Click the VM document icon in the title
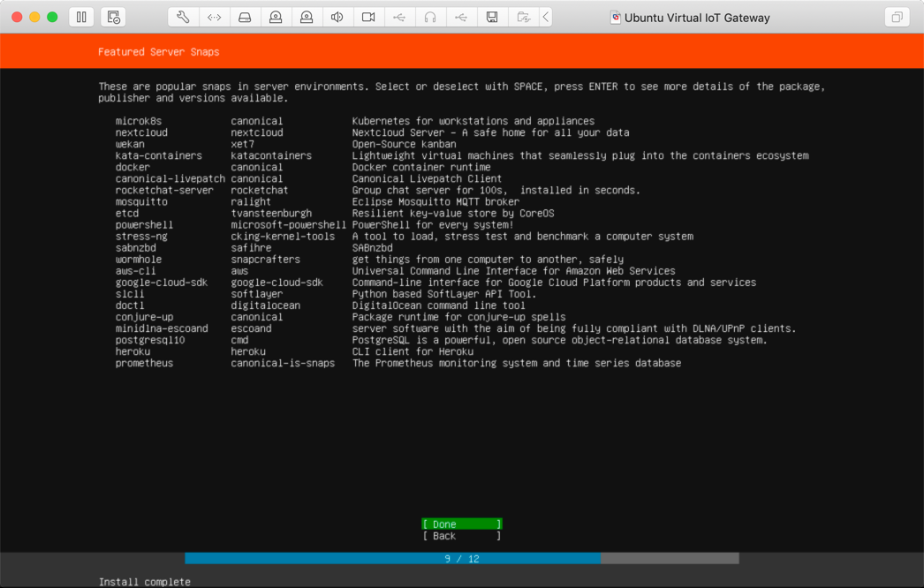The height and width of the screenshot is (588, 924). tap(615, 17)
